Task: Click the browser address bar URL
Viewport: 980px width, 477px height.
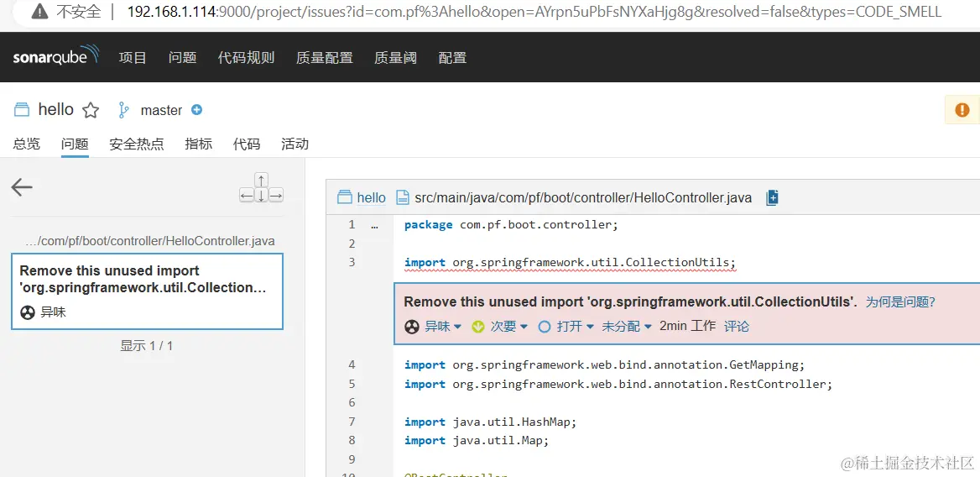Action: click(534, 11)
